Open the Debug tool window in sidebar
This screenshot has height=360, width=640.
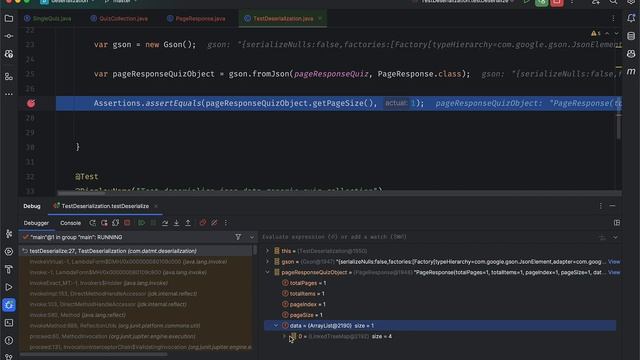[9, 305]
